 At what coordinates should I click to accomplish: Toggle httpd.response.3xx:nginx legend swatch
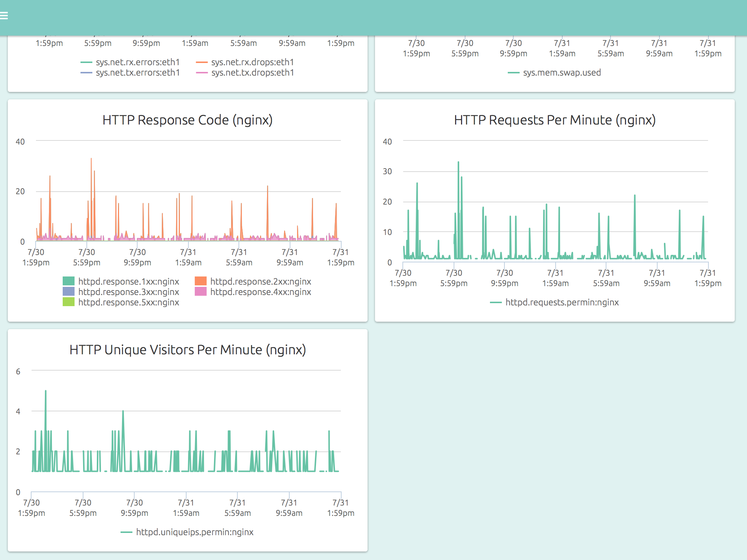pyautogui.click(x=69, y=292)
